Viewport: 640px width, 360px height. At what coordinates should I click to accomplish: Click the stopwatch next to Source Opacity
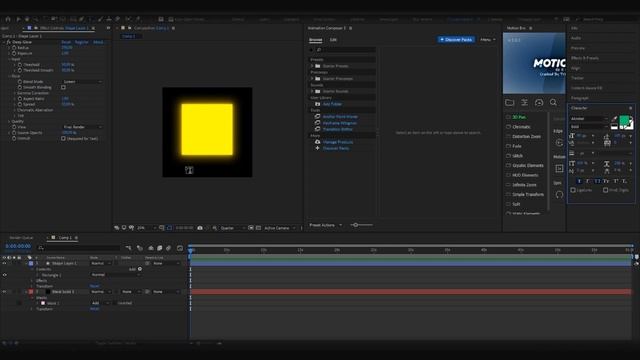pos(14,133)
